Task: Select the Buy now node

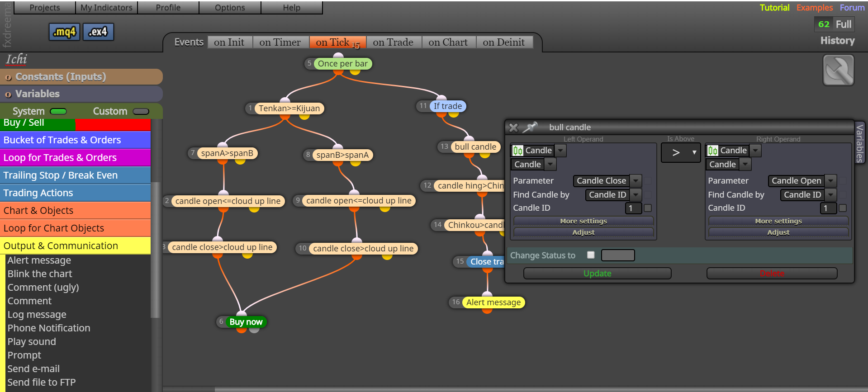Action: (246, 322)
